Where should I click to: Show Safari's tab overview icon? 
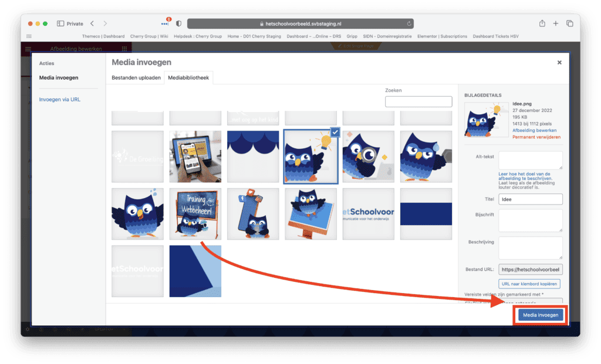(569, 23)
